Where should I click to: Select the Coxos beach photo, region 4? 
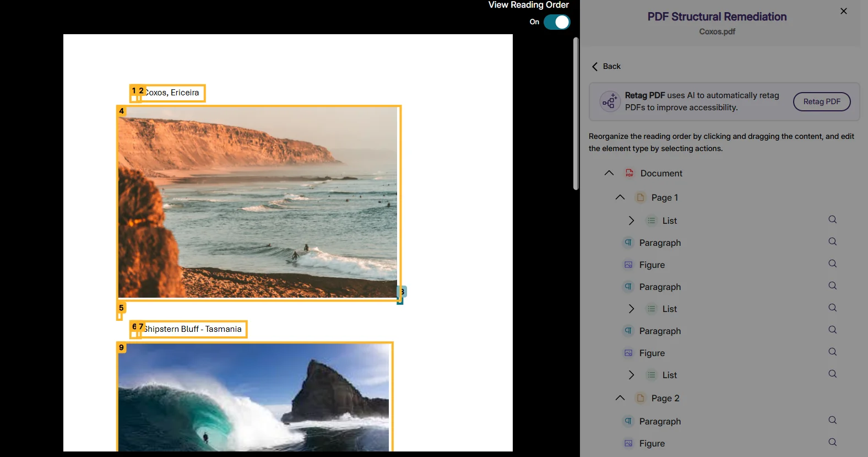click(x=258, y=202)
